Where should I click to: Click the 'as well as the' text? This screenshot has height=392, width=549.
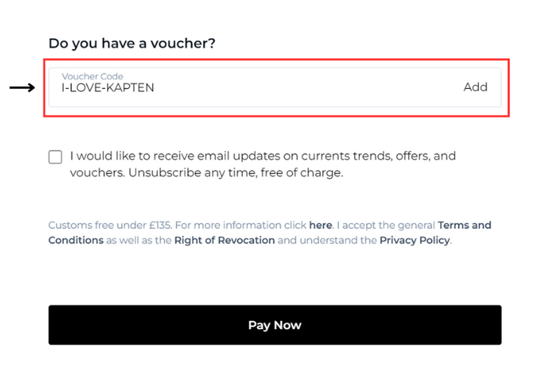click(x=139, y=240)
